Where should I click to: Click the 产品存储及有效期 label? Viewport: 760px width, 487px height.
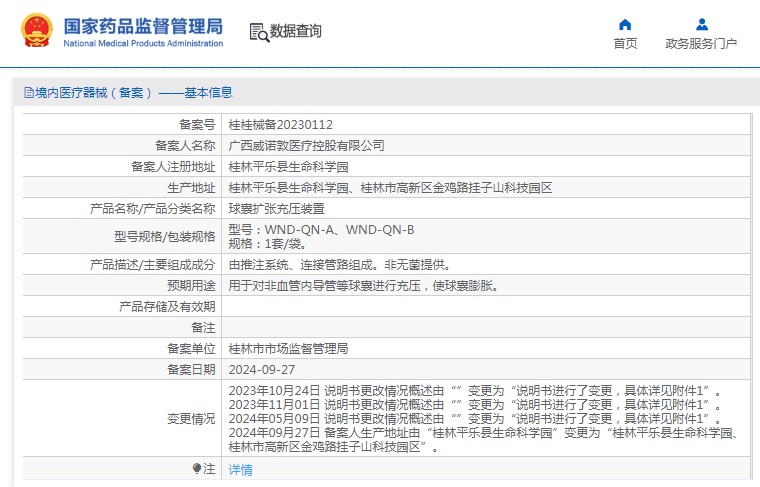167,306
